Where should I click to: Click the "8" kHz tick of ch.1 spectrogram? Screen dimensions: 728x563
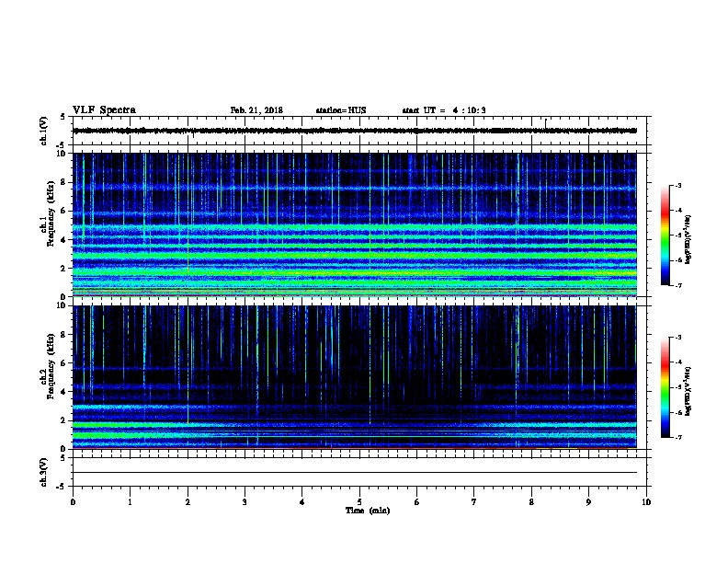[x=64, y=182]
